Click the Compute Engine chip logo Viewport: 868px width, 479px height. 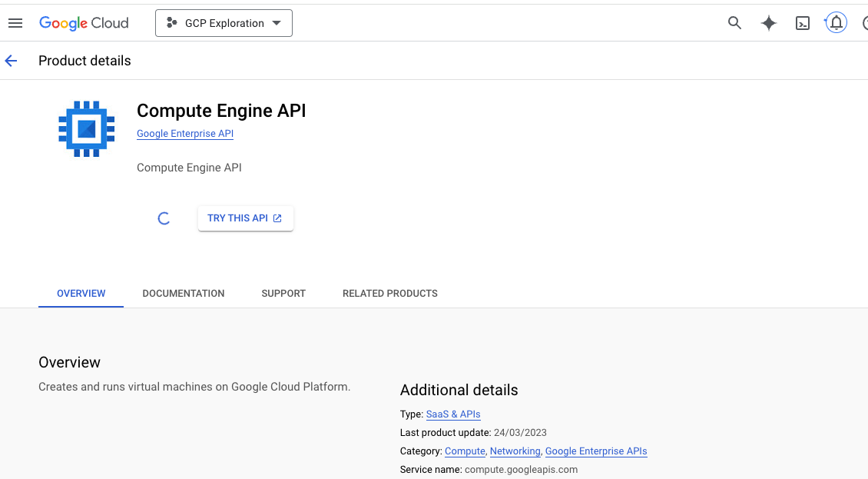[87, 128]
